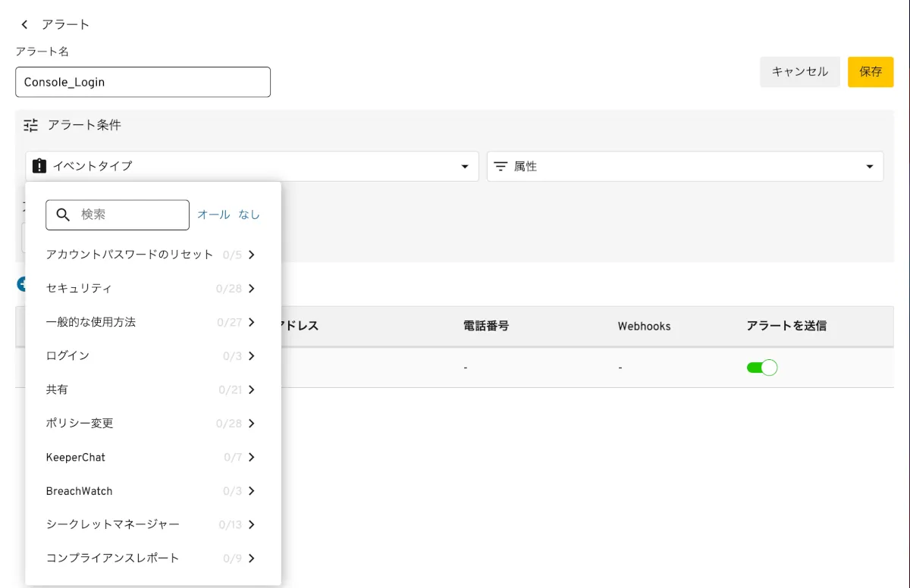Click the alert conditions tune icon
This screenshot has height=588, width=910.
click(30, 125)
